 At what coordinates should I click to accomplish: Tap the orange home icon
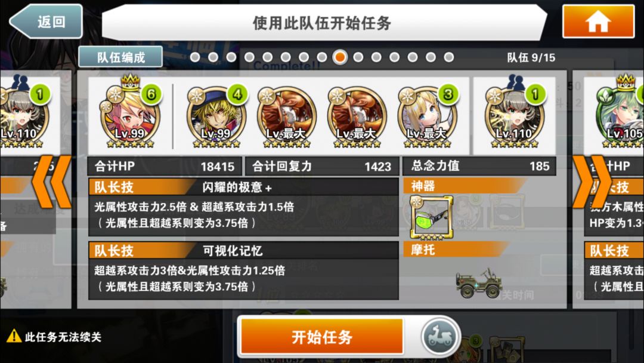(598, 21)
